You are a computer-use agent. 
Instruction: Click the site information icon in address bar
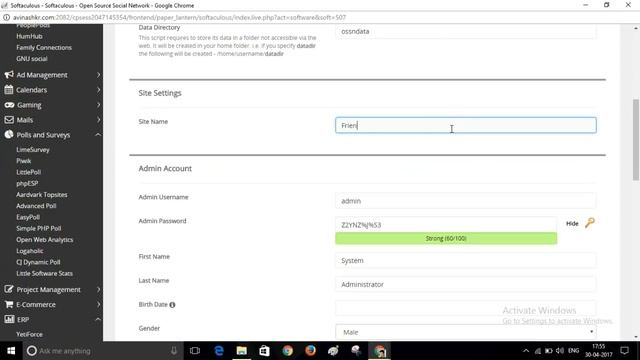click(7, 18)
